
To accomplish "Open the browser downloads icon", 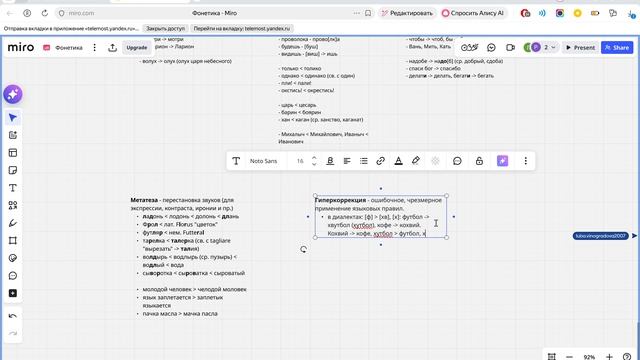I will 632,13.
